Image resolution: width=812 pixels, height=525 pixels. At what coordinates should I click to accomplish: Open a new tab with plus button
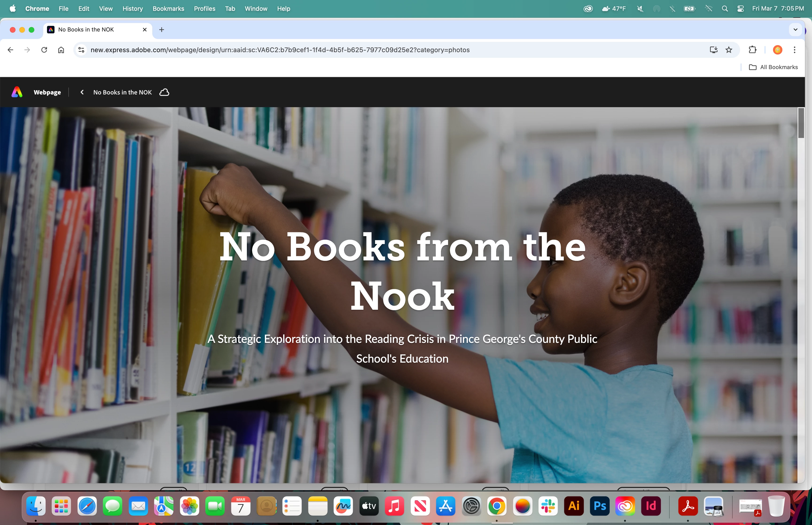[x=161, y=30]
